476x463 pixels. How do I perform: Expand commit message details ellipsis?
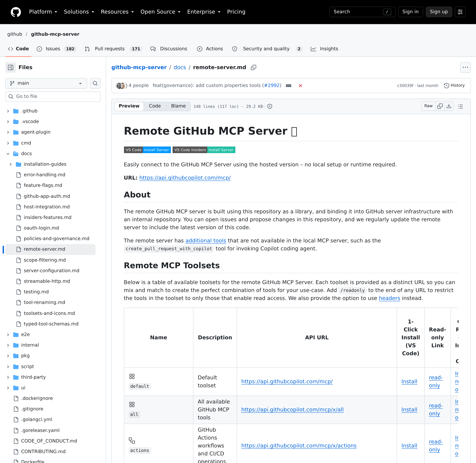coord(289,86)
